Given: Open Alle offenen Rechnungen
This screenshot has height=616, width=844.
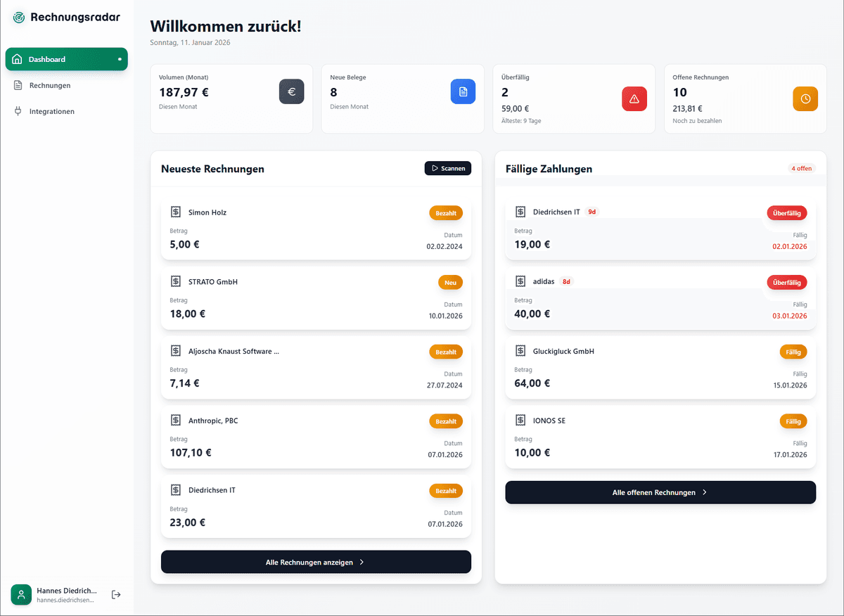Looking at the screenshot, I should (x=660, y=492).
